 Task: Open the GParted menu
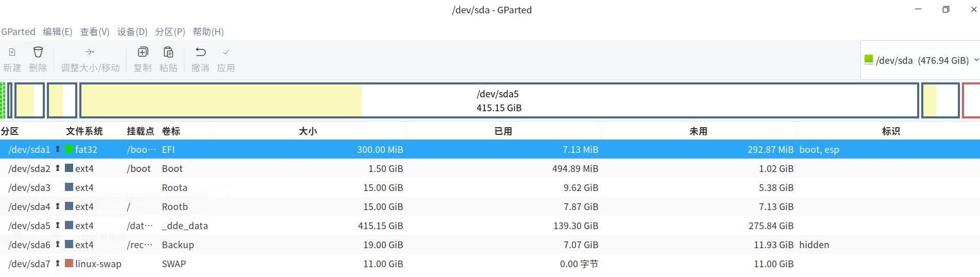click(18, 32)
